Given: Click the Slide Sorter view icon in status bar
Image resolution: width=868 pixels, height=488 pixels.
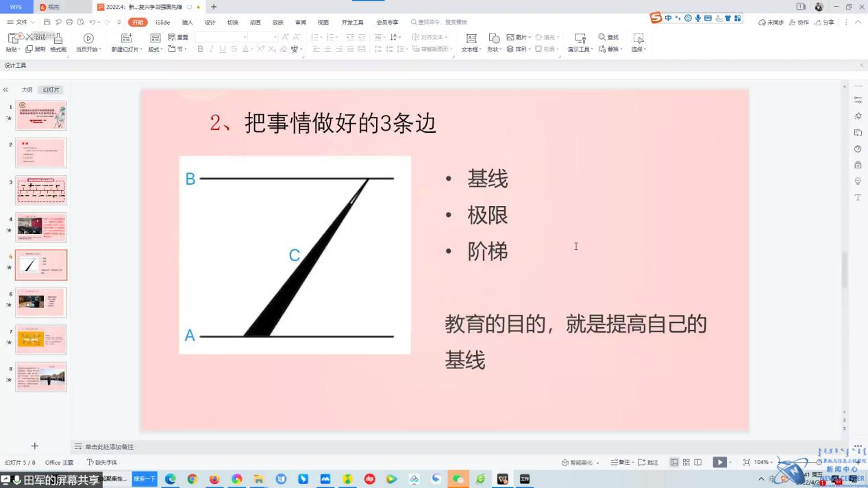Looking at the screenshot, I should click(x=686, y=463).
